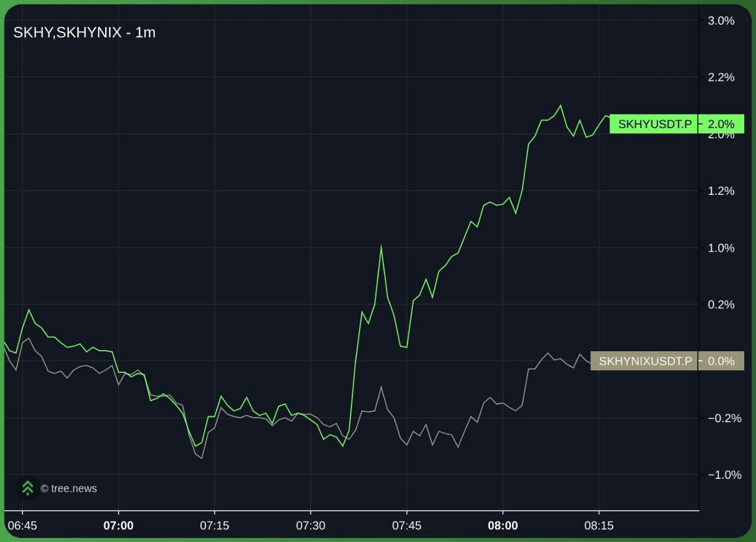Screen dimensions: 756x542
Task: Click the 0.0% value tag for SKHYNIXUSDT.P
Action: (x=721, y=361)
